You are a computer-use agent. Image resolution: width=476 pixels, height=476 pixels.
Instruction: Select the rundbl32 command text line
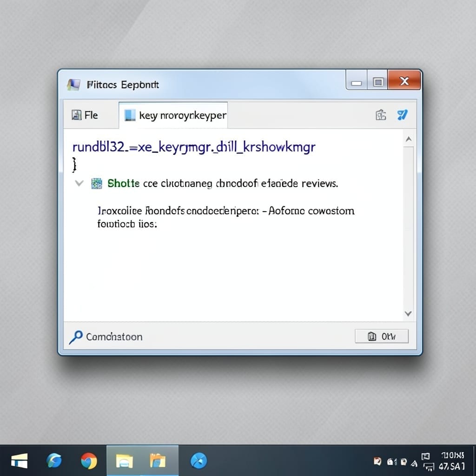194,147
